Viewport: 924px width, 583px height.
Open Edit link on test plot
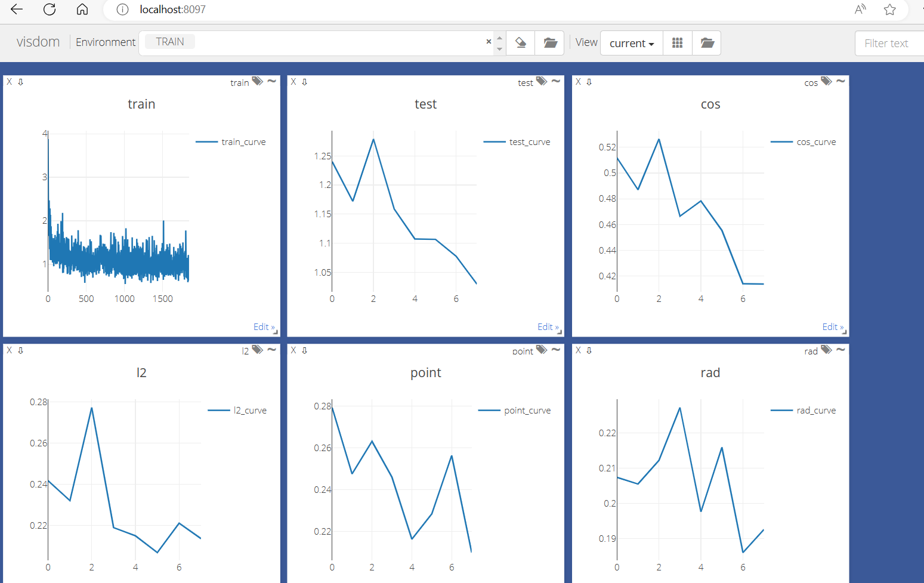point(548,326)
